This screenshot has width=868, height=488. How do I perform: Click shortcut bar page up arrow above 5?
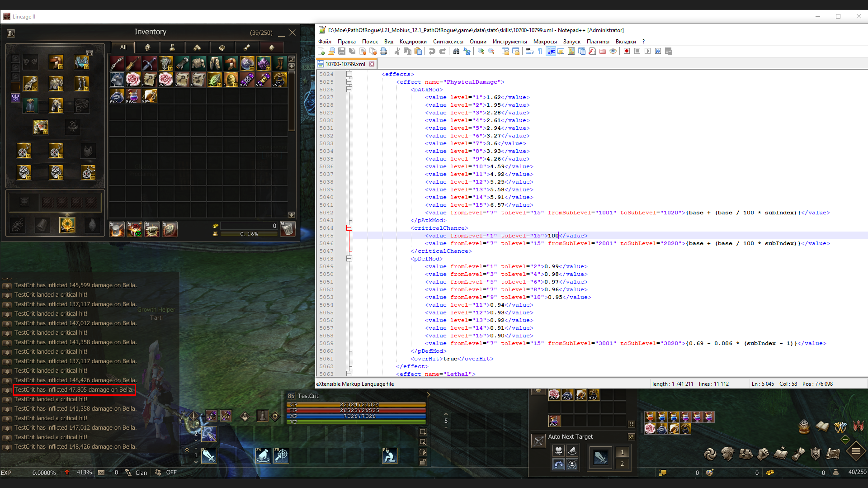(x=446, y=414)
